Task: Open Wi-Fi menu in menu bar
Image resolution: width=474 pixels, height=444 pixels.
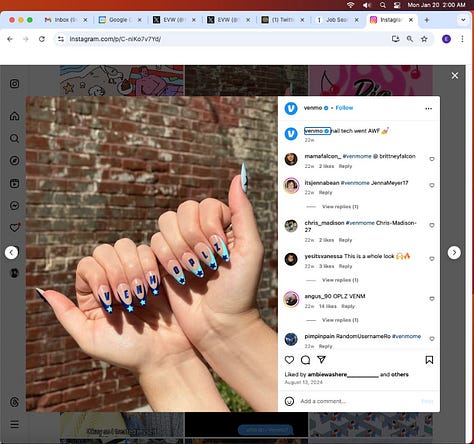Action: coord(350,5)
